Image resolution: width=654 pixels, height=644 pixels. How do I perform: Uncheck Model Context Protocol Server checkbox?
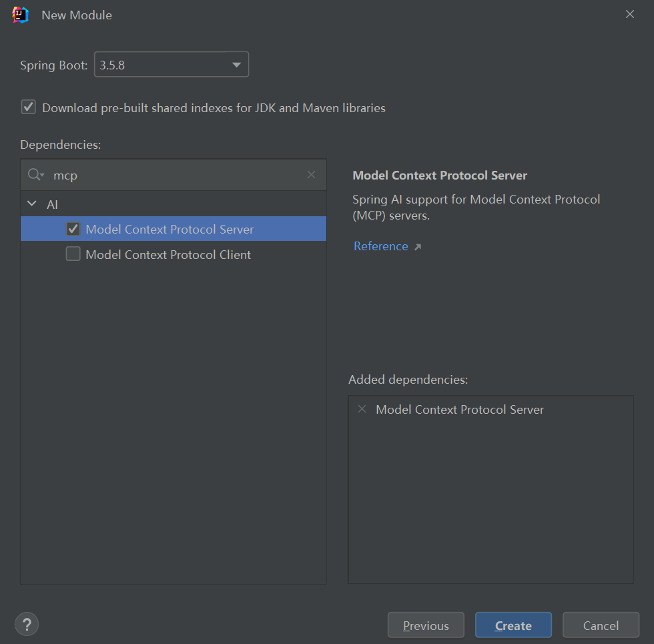(x=73, y=229)
